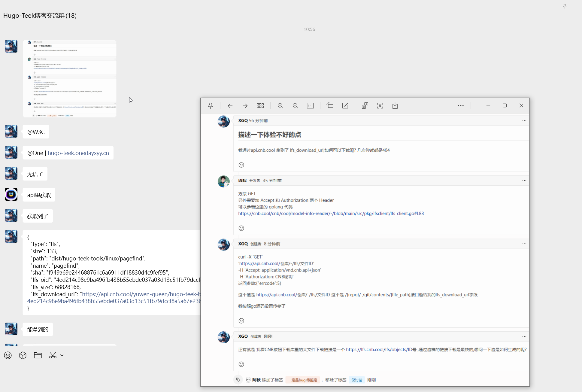Open hugo-teek.onedayxyy.cn link in chat

pos(78,153)
